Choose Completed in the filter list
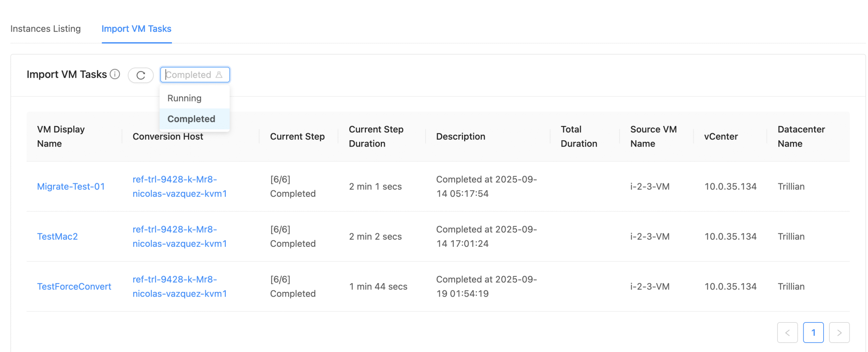 click(x=191, y=119)
